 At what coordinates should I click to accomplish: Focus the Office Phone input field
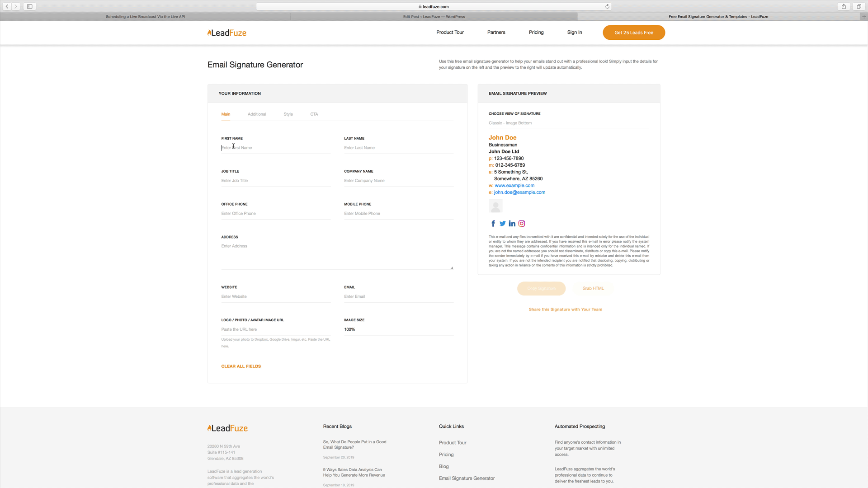(276, 214)
